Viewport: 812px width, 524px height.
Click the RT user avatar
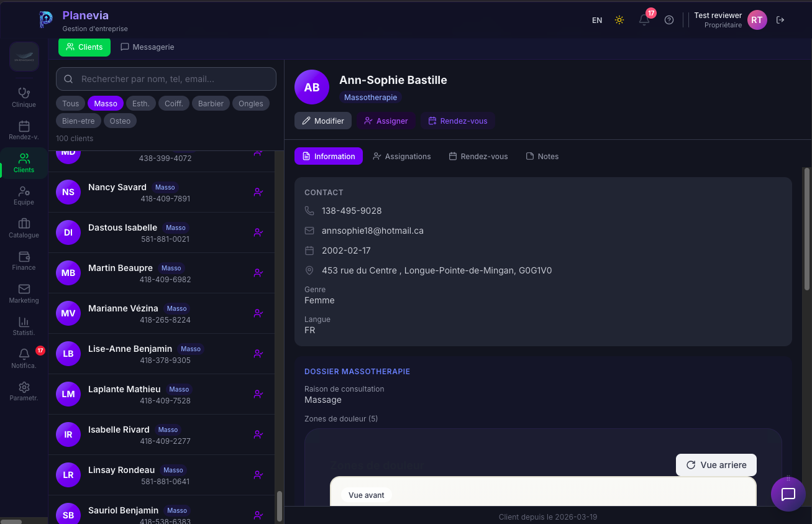[757, 20]
